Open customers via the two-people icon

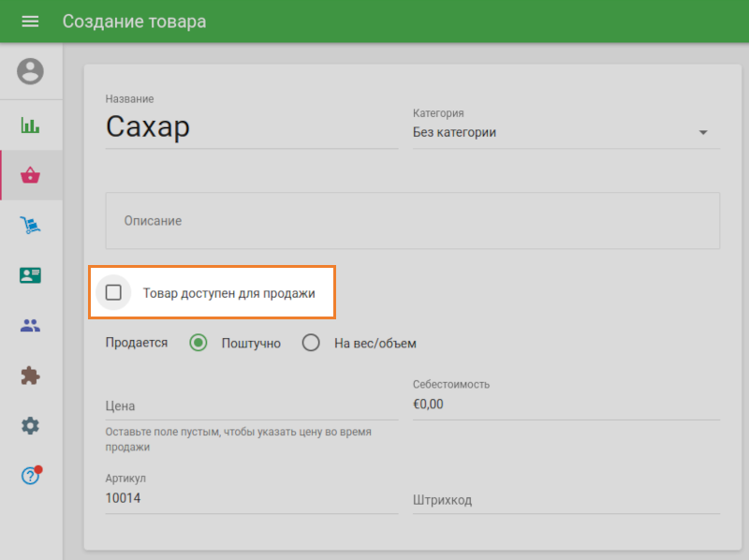pos(31,325)
